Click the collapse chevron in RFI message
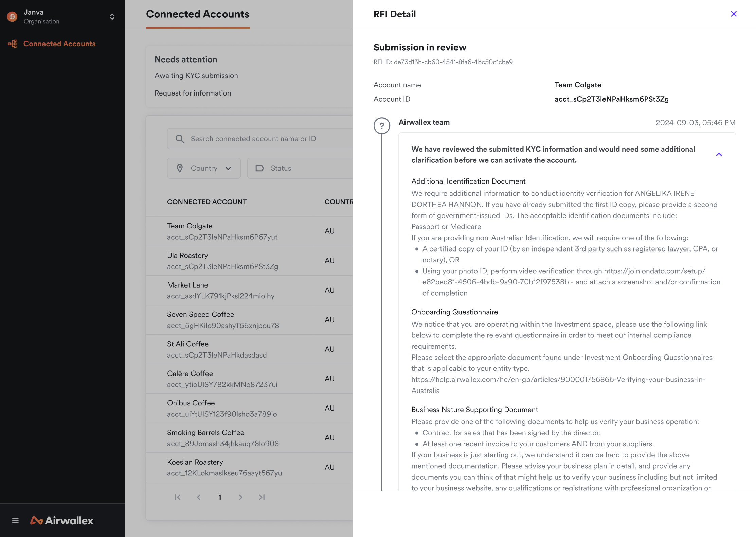This screenshot has width=756, height=537. [718, 155]
